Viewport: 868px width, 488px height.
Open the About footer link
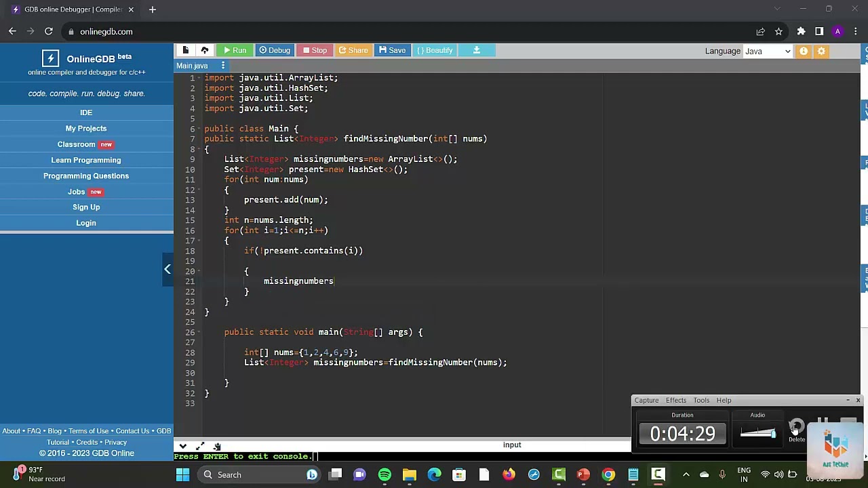11,431
